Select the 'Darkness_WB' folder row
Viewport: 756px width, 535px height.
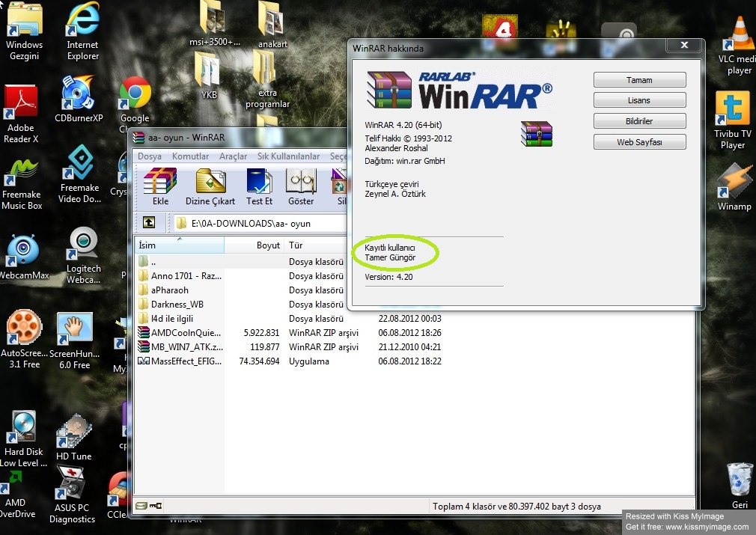click(240, 304)
